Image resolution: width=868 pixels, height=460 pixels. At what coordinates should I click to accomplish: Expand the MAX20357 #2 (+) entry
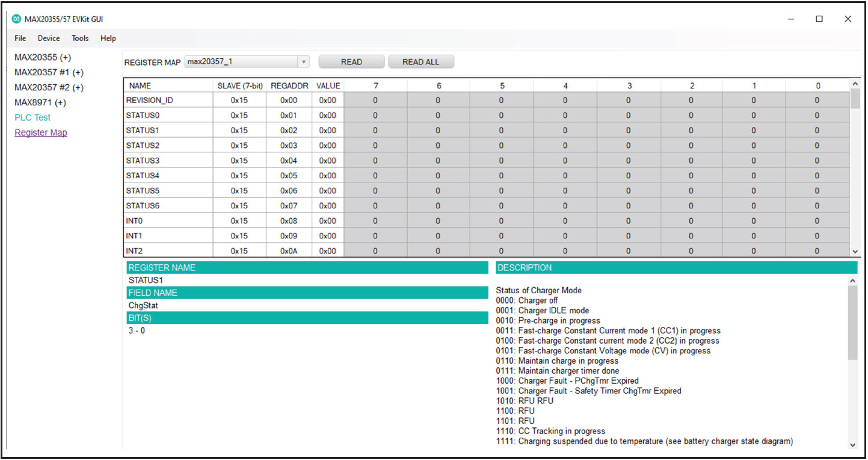coord(49,87)
